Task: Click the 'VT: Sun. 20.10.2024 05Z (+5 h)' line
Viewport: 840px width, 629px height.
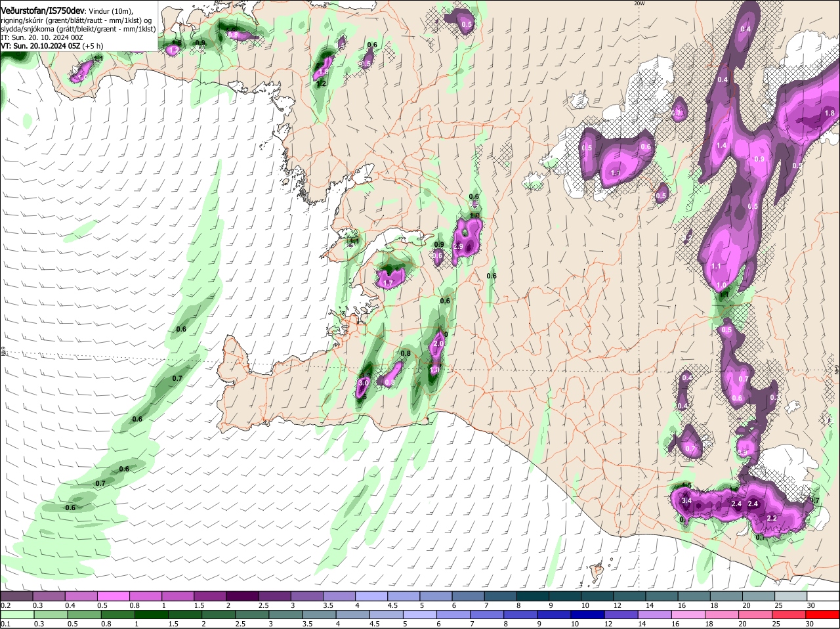Action: 52,46
